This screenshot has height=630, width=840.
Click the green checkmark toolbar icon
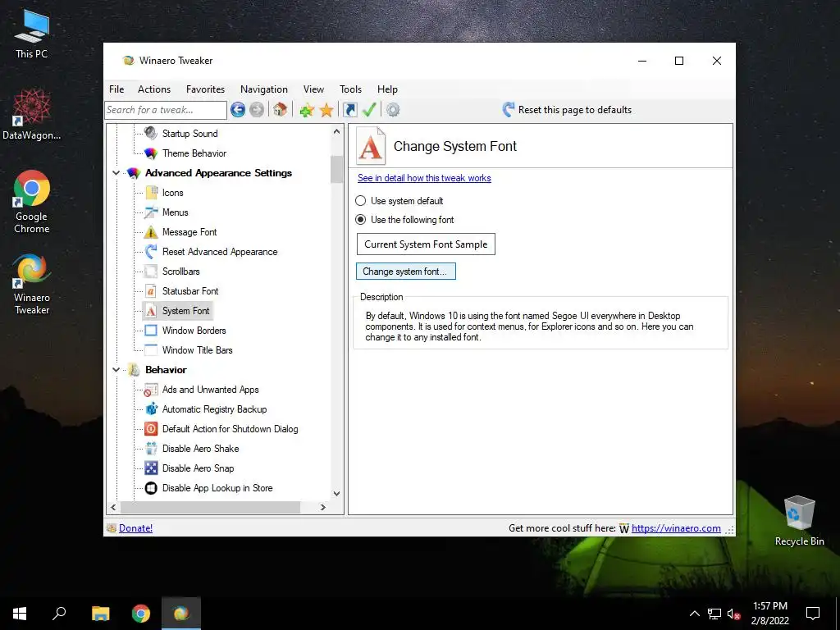[369, 110]
